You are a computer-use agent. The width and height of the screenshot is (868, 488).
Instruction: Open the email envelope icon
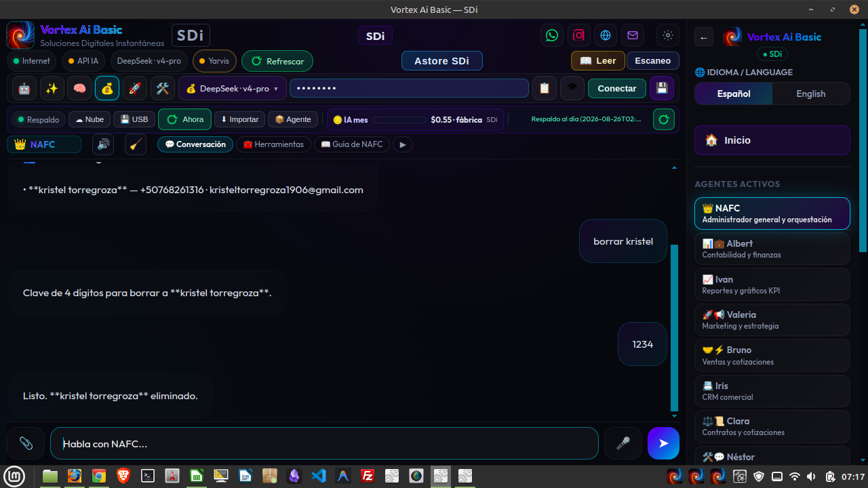[x=632, y=35]
